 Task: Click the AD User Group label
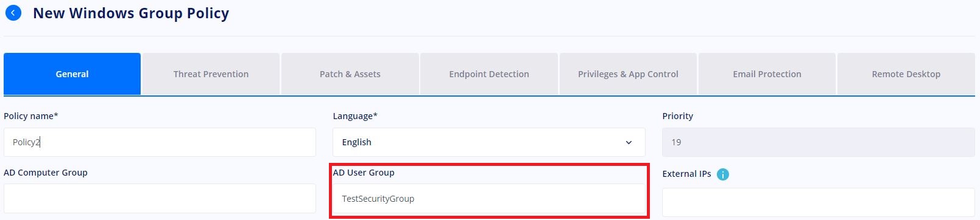[364, 173]
